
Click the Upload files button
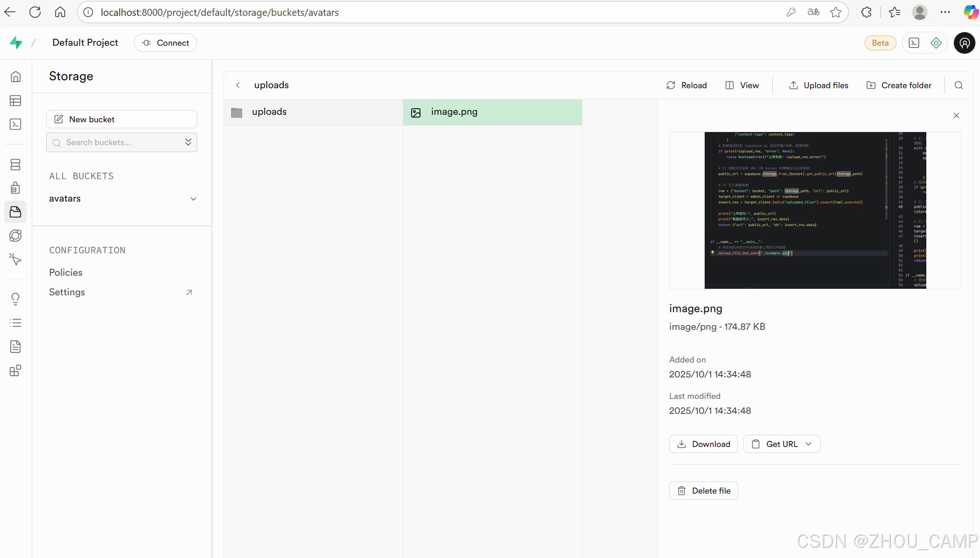(x=819, y=85)
